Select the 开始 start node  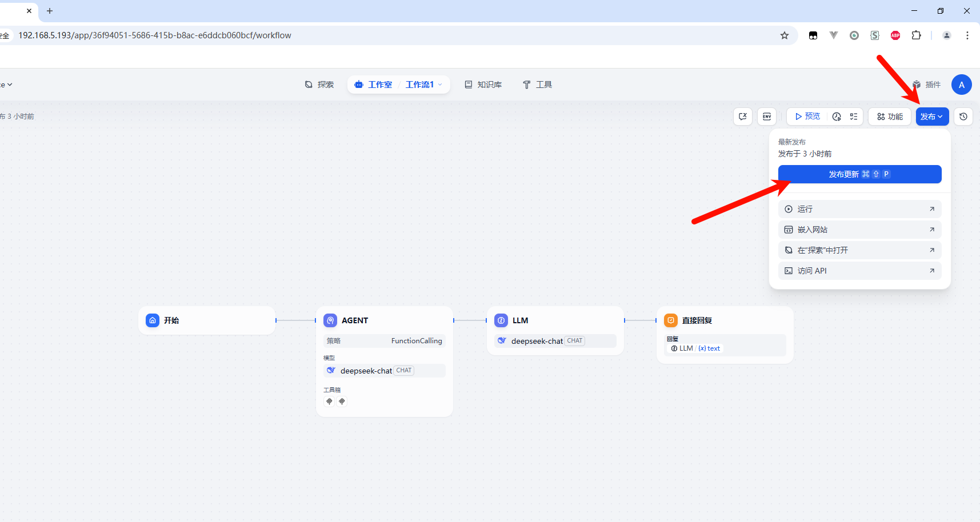click(207, 320)
